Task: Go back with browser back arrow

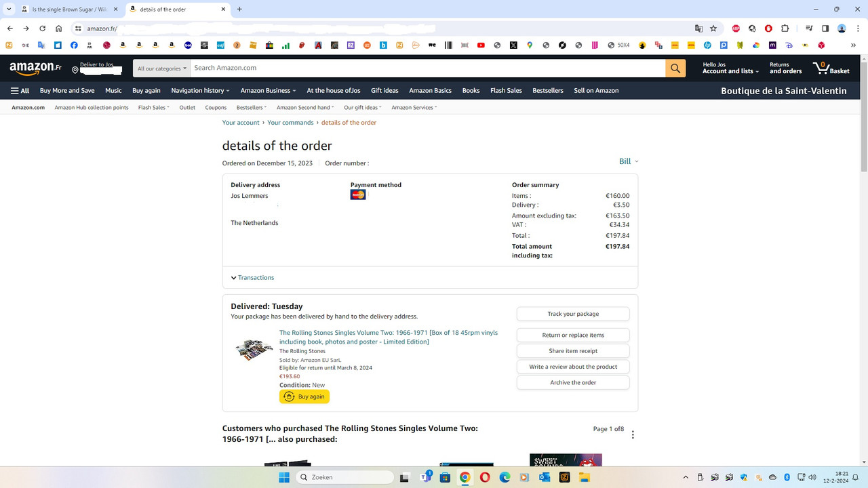Action: point(9,28)
